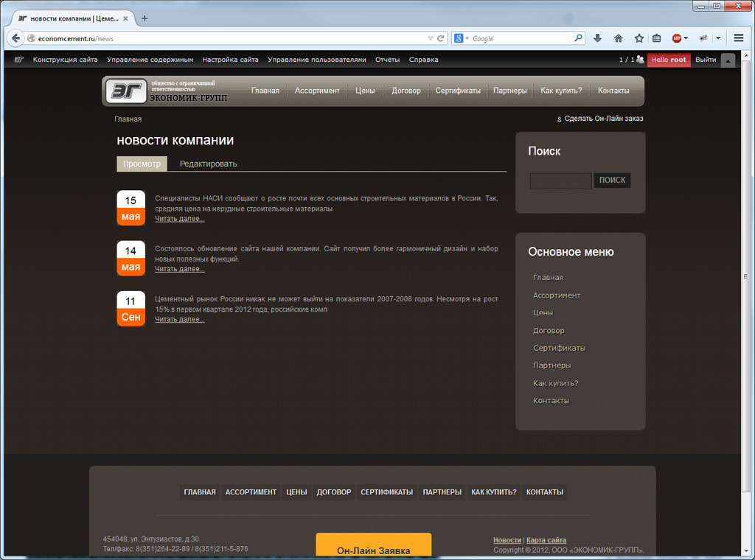The image size is (755, 560).
Task: Open Ассортимент in the top site navigation
Action: [x=317, y=91]
